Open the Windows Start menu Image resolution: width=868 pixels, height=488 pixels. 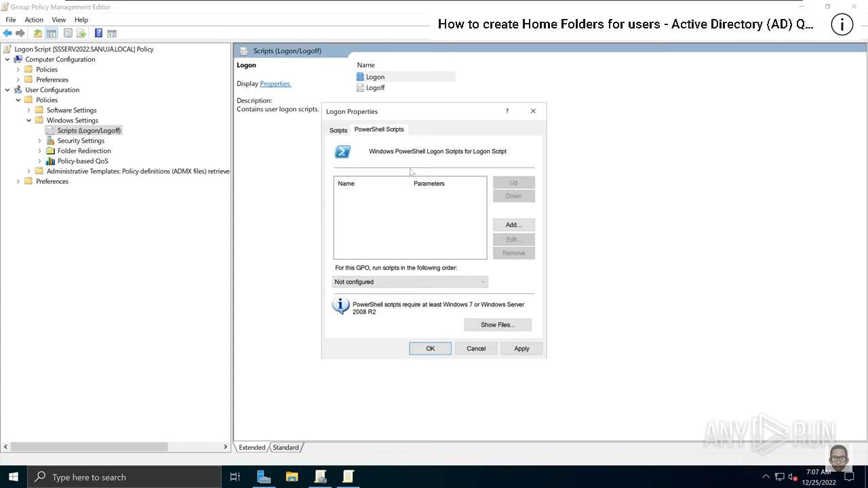pos(14,476)
